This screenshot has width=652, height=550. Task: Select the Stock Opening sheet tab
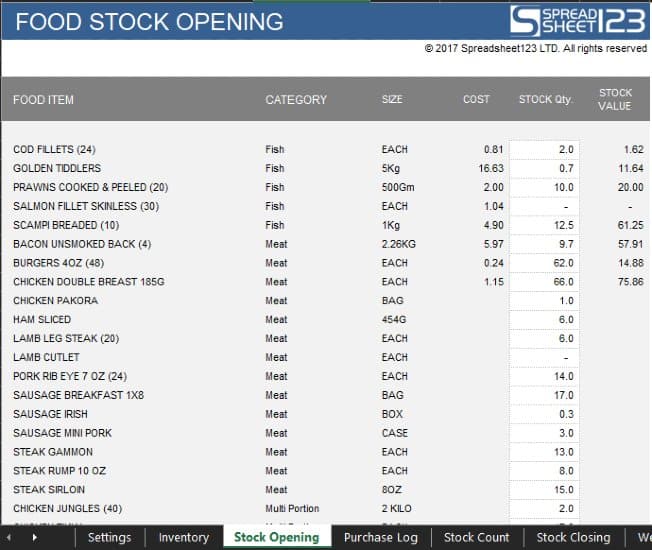[x=277, y=537]
